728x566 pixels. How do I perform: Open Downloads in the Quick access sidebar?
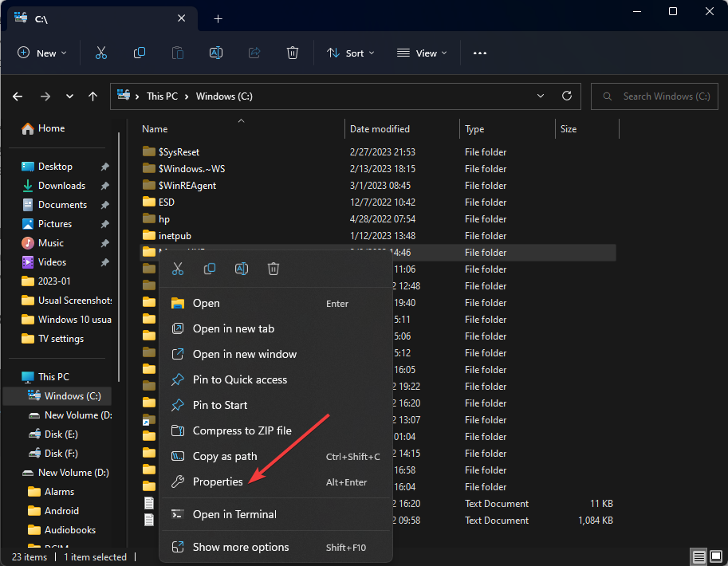point(61,186)
